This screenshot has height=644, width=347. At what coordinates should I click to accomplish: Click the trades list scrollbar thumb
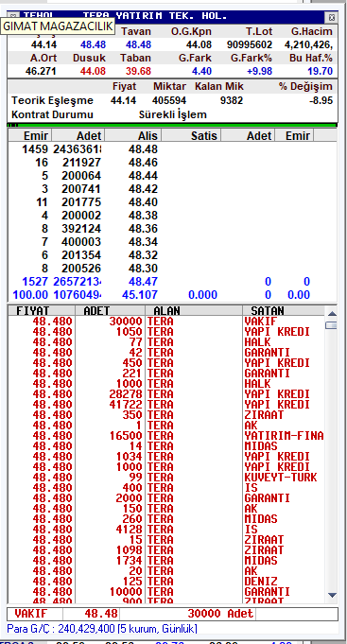pyautogui.click(x=332, y=325)
